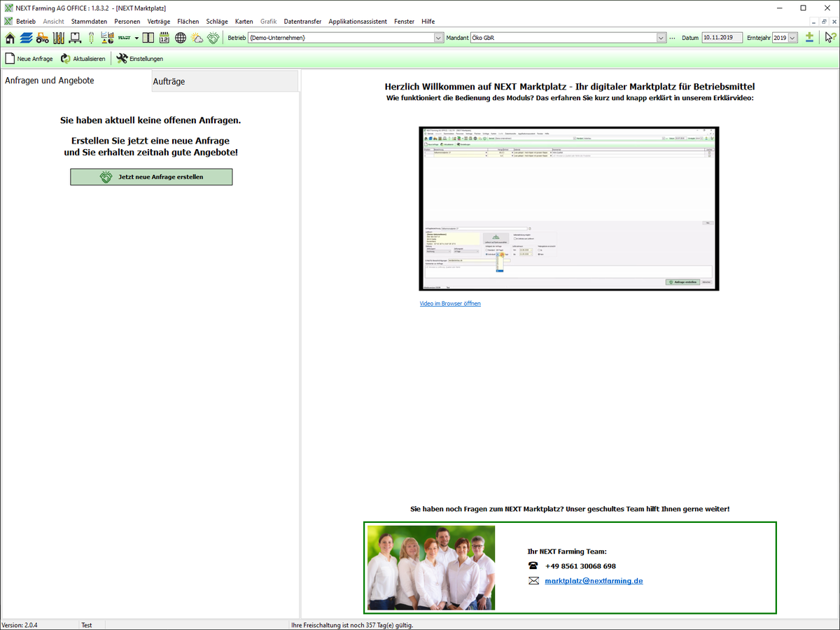Screen dimensions: 840x630
Task: Open the home (house) toolbar icon
Action: (x=10, y=38)
